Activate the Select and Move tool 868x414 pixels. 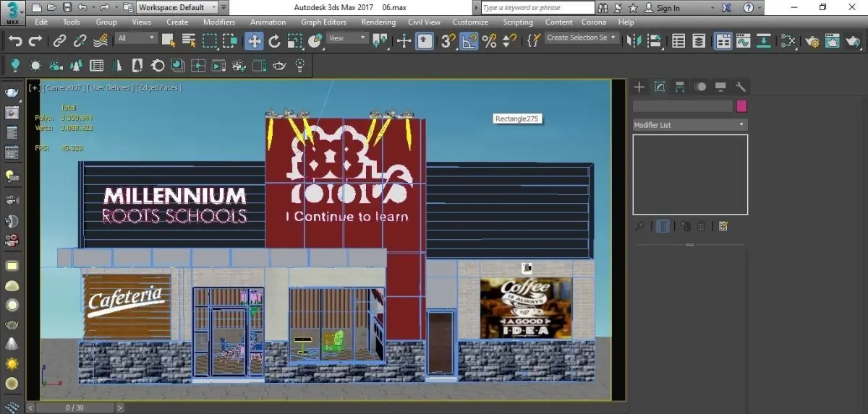(255, 41)
